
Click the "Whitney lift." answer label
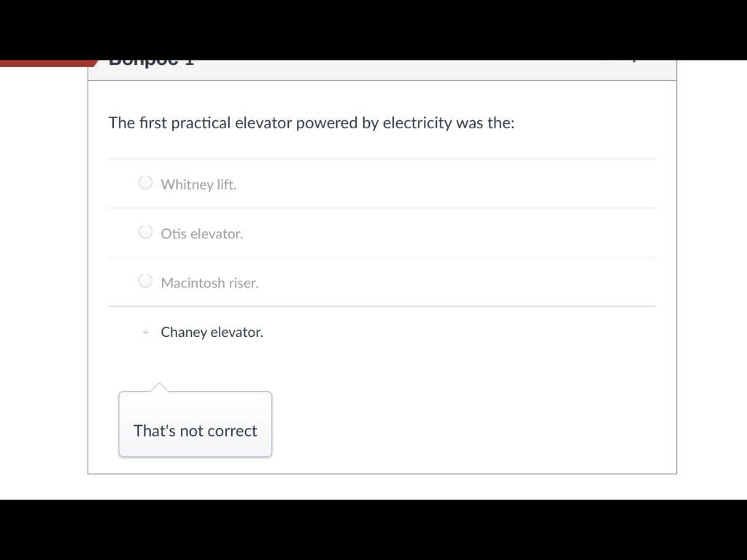198,184
